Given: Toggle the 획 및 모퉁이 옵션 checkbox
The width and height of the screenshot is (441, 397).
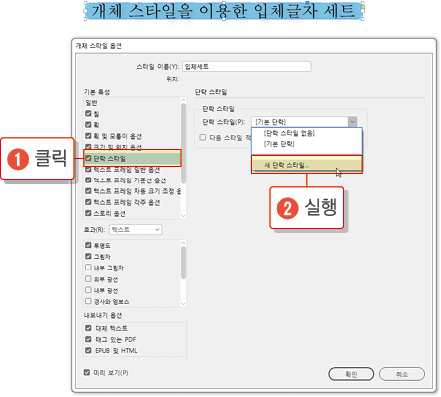Looking at the screenshot, I should [88, 136].
